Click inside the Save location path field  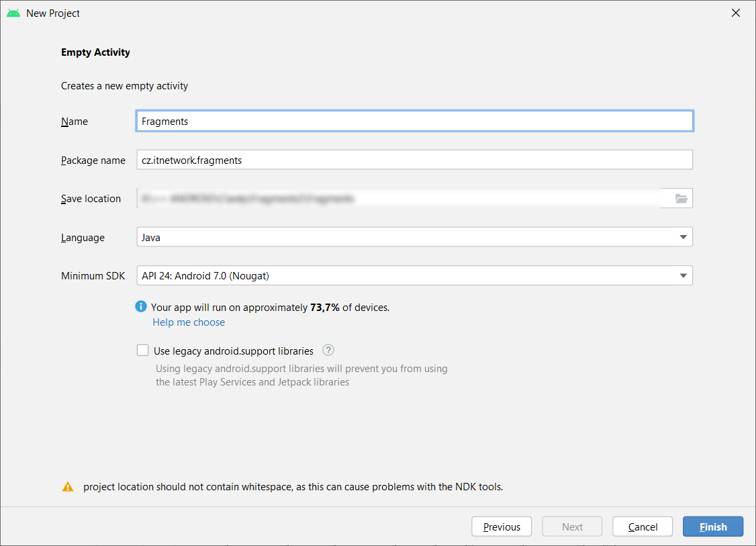pos(396,198)
